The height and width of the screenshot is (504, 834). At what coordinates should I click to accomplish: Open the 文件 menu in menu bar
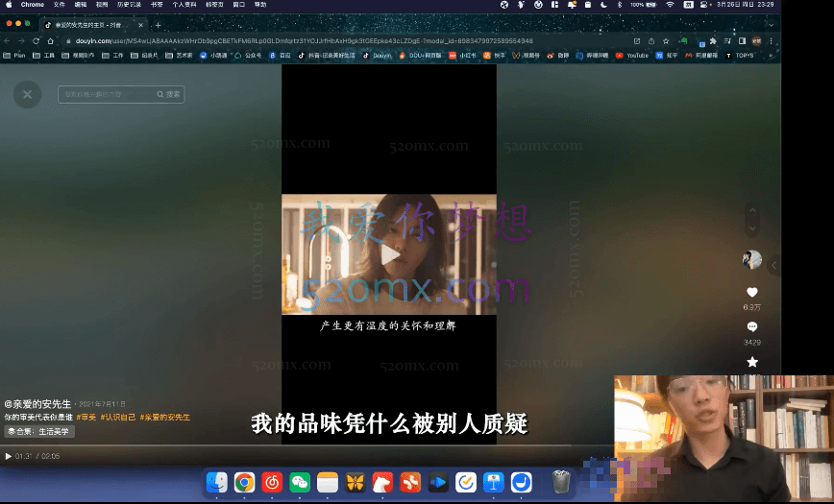(x=59, y=4)
